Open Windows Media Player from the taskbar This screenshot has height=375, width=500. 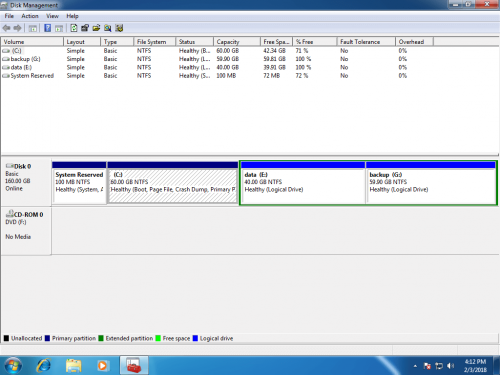tap(103, 366)
